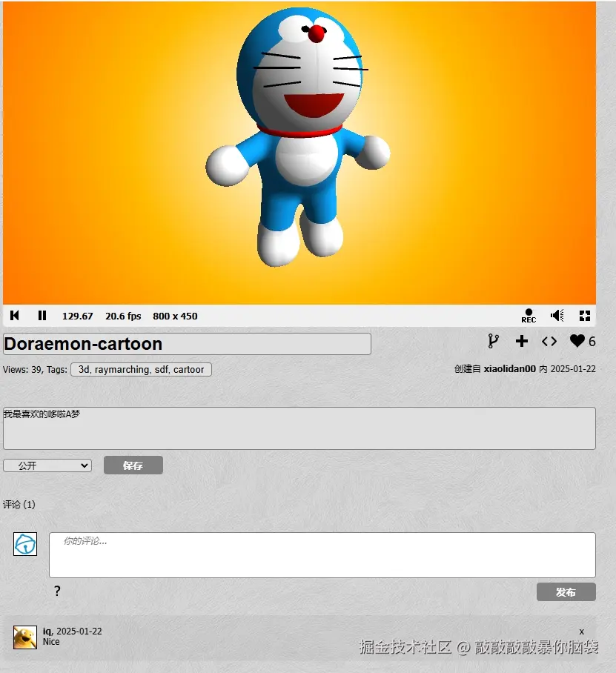Click your Doraemon bell avatar

click(x=25, y=544)
